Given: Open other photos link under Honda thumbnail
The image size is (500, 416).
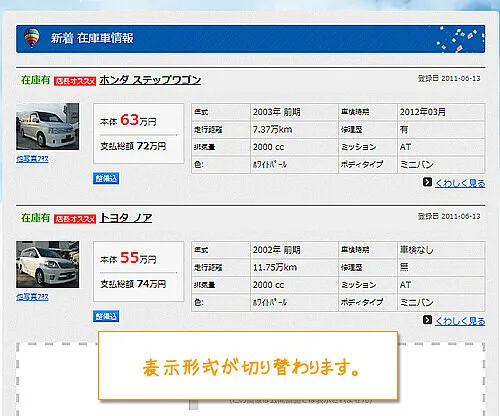Looking at the screenshot, I should tap(32, 159).
